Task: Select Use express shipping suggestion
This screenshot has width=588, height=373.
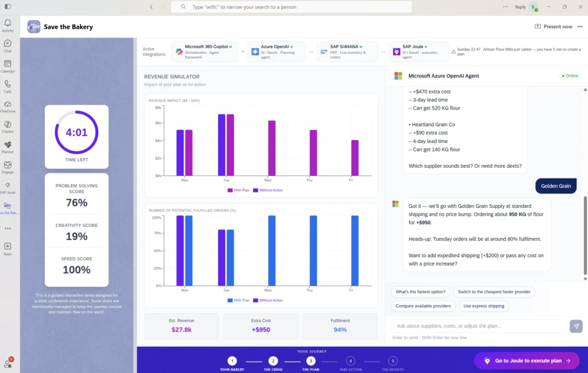Action: pos(483,306)
